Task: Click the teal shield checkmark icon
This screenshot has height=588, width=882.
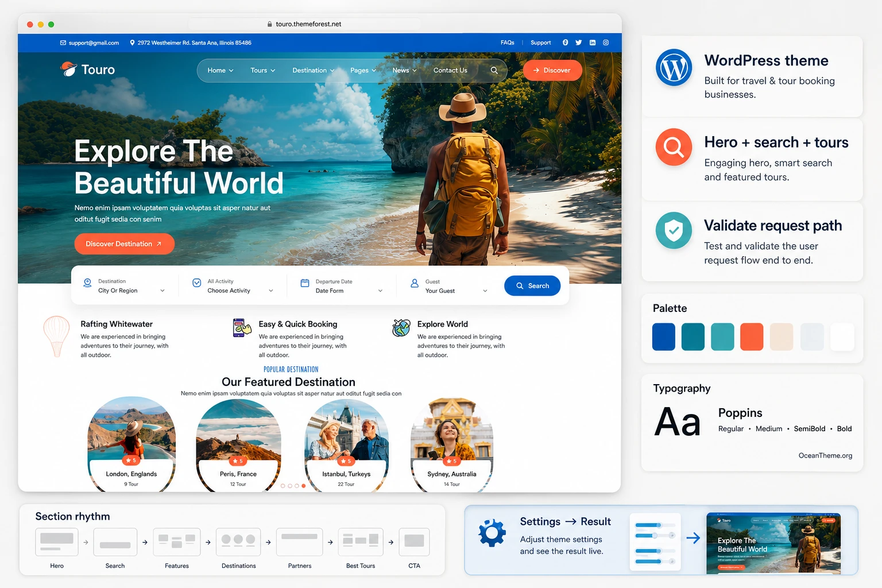Action: tap(674, 231)
